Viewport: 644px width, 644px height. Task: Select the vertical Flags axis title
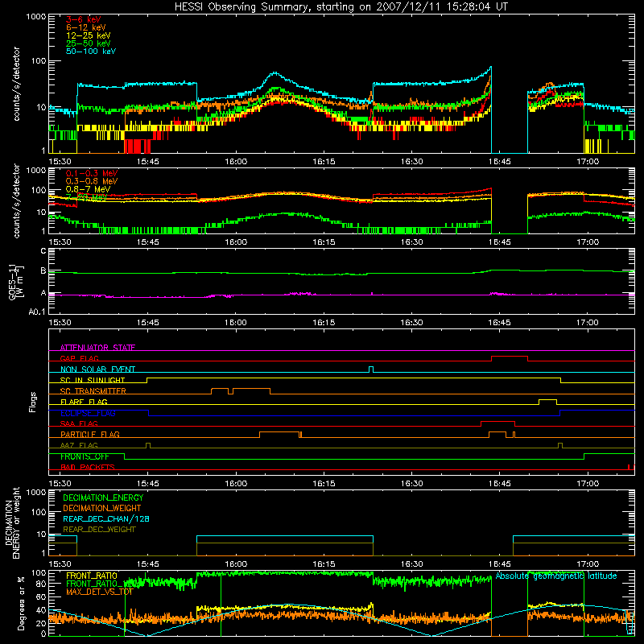tap(32, 402)
